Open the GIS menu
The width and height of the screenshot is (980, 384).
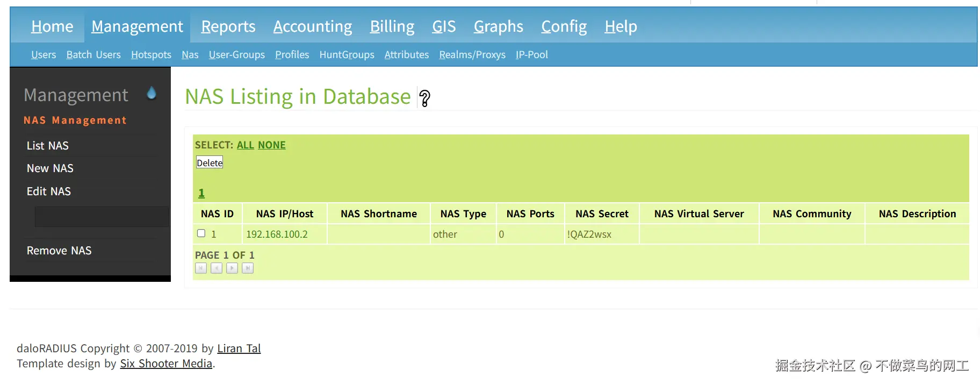click(444, 26)
